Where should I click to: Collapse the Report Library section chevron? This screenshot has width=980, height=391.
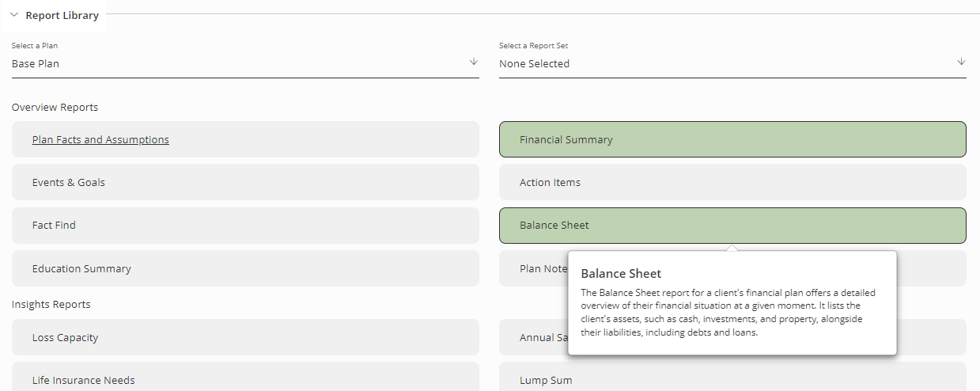tap(14, 15)
